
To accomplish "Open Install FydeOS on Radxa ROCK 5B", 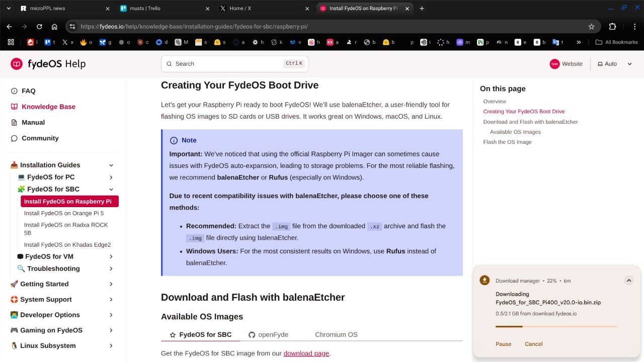I will pos(66,229).
